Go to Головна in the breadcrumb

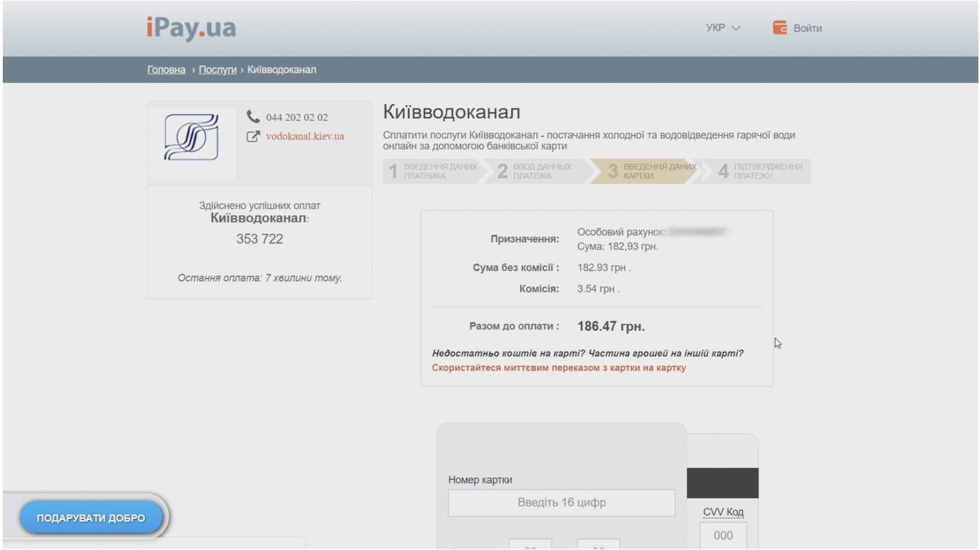pyautogui.click(x=166, y=70)
